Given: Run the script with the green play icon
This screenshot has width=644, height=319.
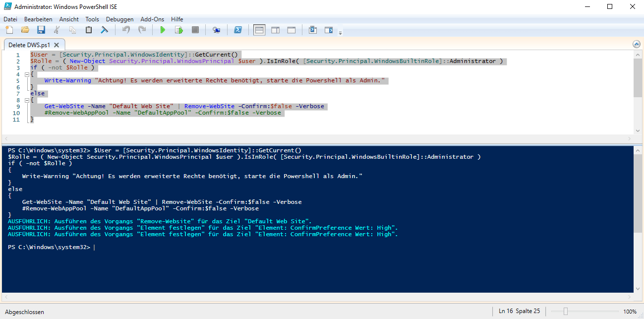Looking at the screenshot, I should (x=162, y=30).
